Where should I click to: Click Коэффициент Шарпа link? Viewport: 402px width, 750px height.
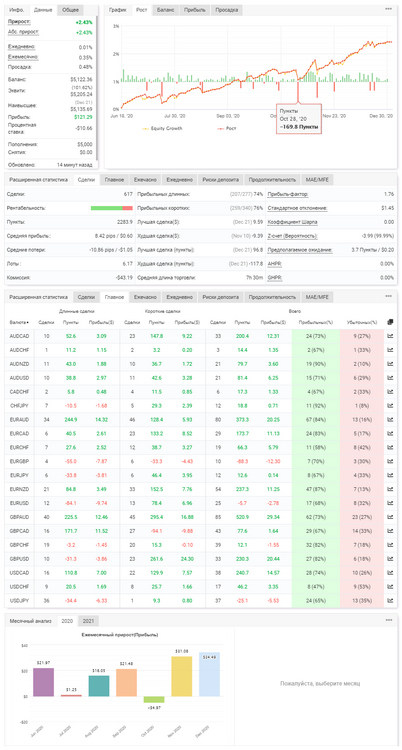point(292,222)
